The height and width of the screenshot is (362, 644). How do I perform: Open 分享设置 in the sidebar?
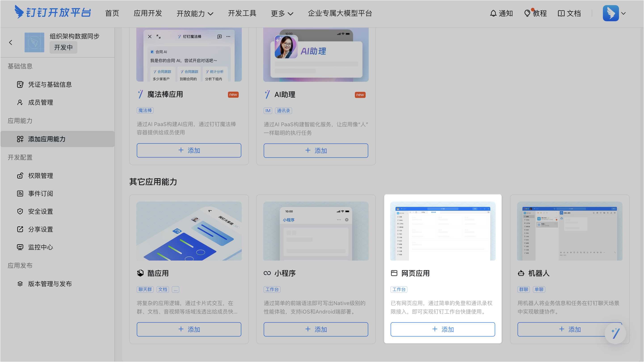[x=57, y=229]
